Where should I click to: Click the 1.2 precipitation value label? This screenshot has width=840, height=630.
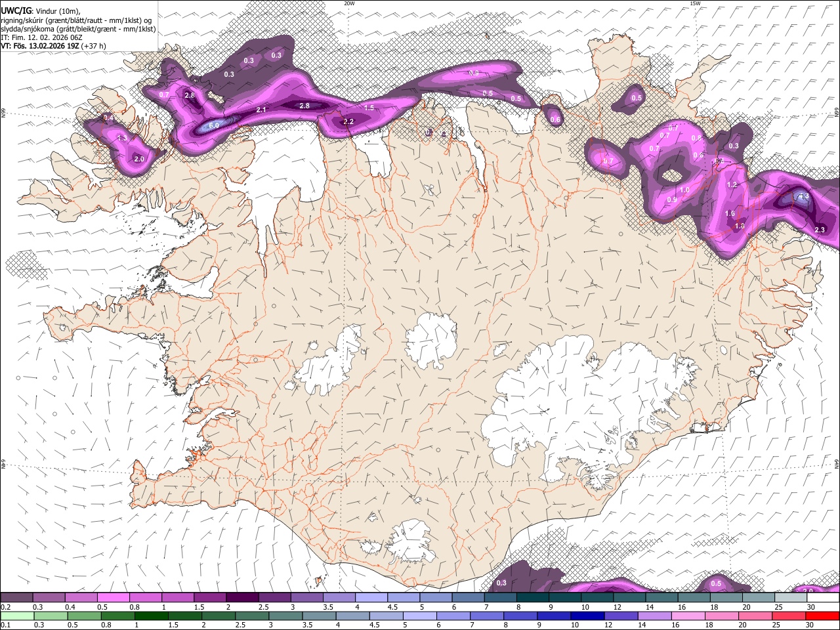coord(732,185)
